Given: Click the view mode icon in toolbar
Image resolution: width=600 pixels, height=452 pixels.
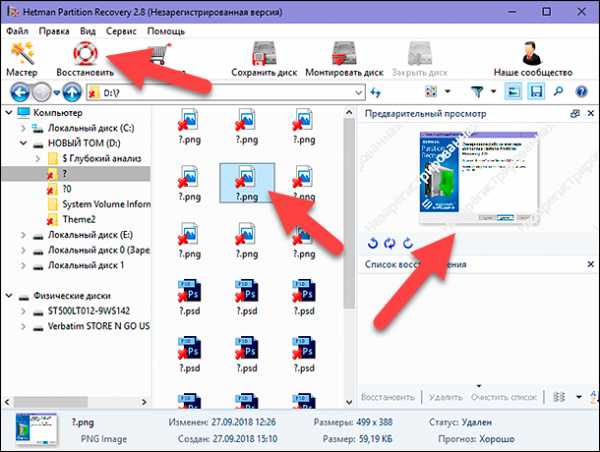Looking at the screenshot, I should [x=431, y=91].
